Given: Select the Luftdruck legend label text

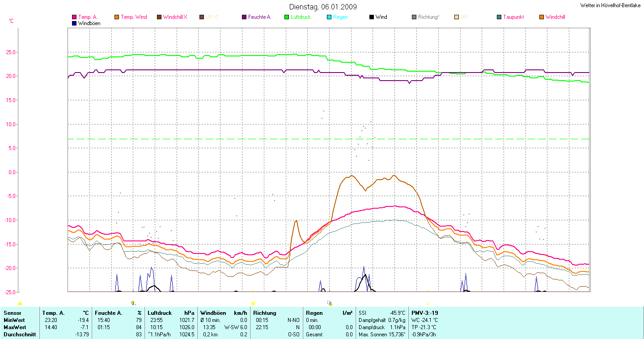Looking at the screenshot, I should click(301, 17).
